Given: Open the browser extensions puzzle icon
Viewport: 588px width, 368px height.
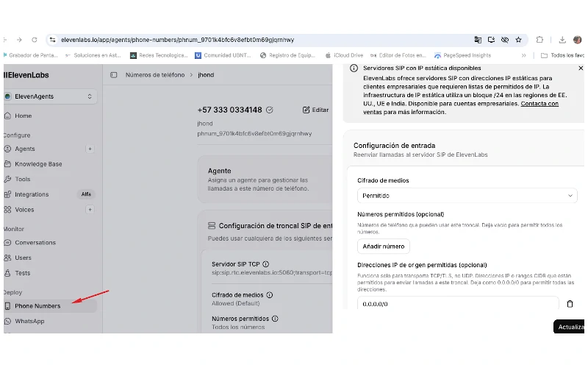Looking at the screenshot, I should coord(539,40).
